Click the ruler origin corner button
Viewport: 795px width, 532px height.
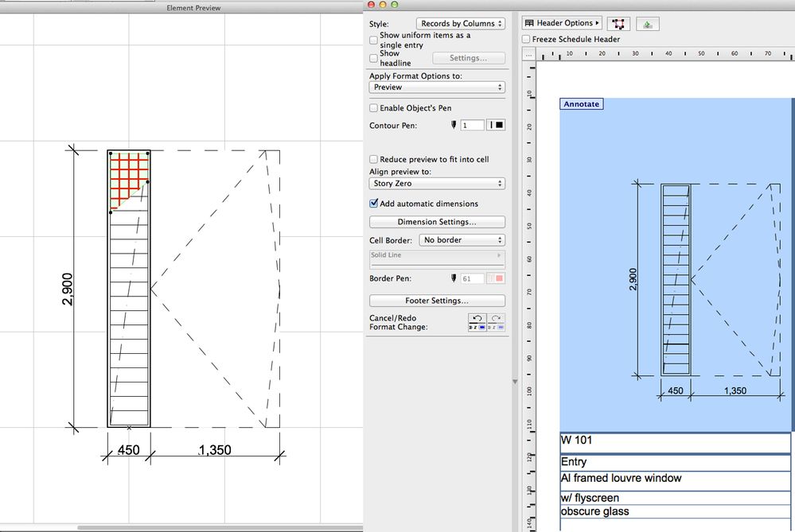(x=528, y=55)
